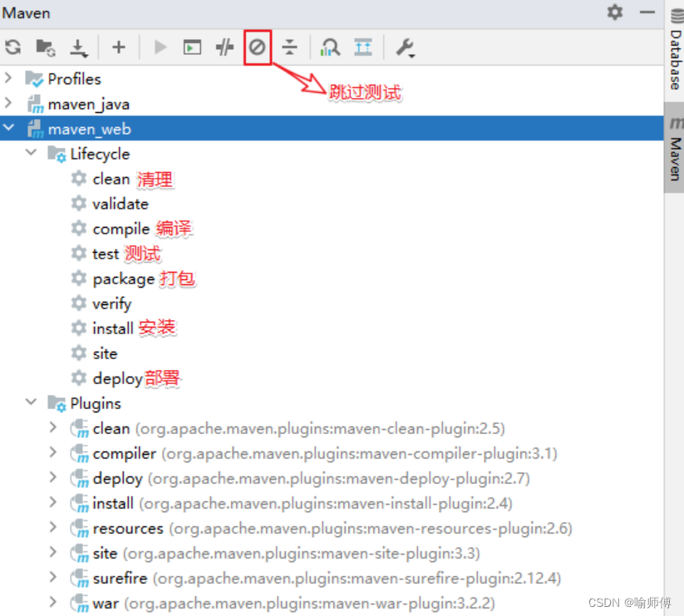The width and height of the screenshot is (684, 616).
Task: Select the Lifecycle folder label
Action: 100,154
